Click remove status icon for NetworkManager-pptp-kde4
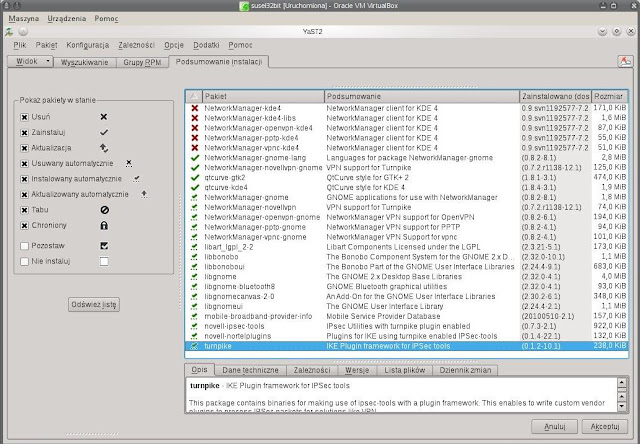Image resolution: width=640 pixels, height=444 pixels. (x=195, y=138)
